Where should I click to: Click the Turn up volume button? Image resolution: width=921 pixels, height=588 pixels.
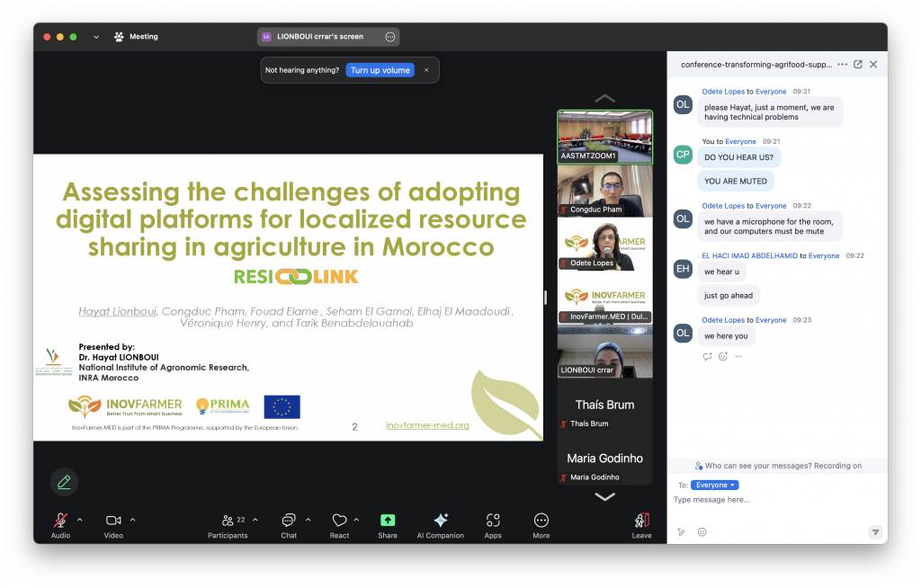pos(380,70)
